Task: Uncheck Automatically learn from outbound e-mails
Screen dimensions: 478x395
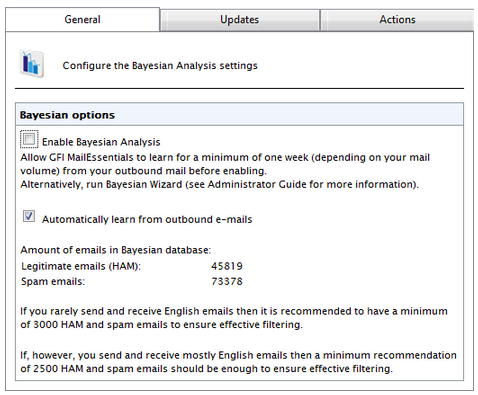Action: (x=29, y=216)
